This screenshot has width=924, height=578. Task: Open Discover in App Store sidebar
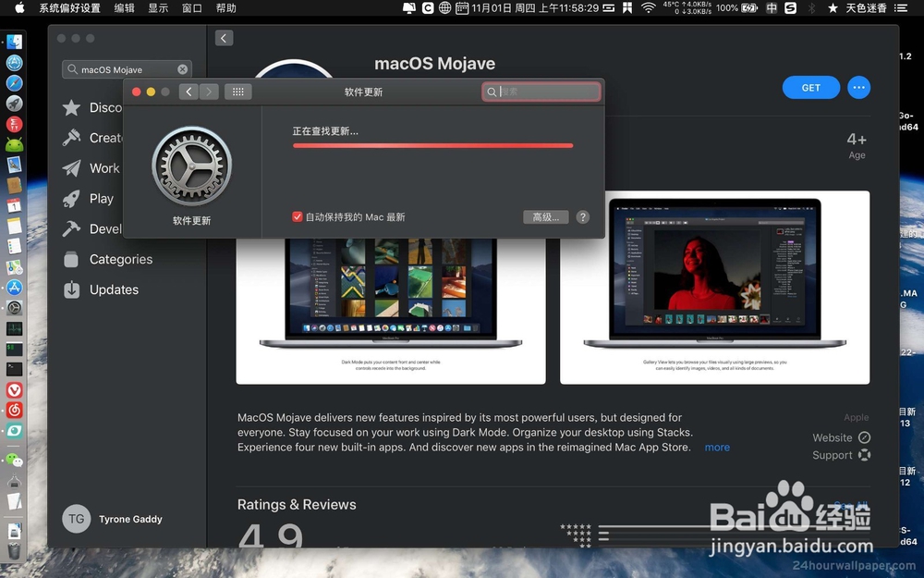click(91, 107)
